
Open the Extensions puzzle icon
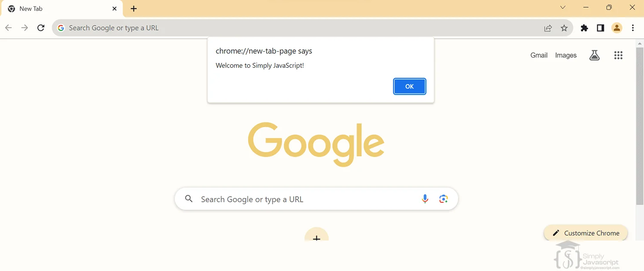click(584, 28)
